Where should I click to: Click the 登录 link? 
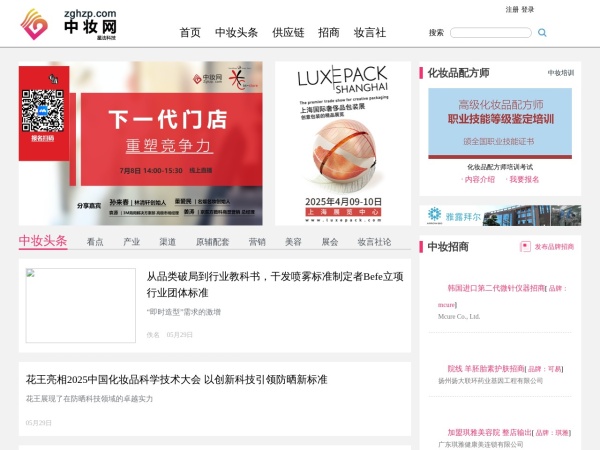(x=527, y=10)
